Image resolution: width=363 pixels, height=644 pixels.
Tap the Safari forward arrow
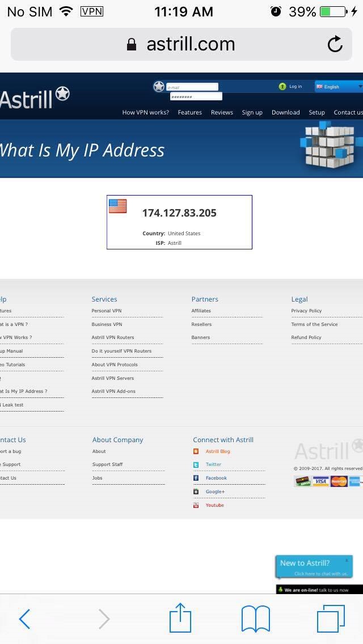[104, 618]
